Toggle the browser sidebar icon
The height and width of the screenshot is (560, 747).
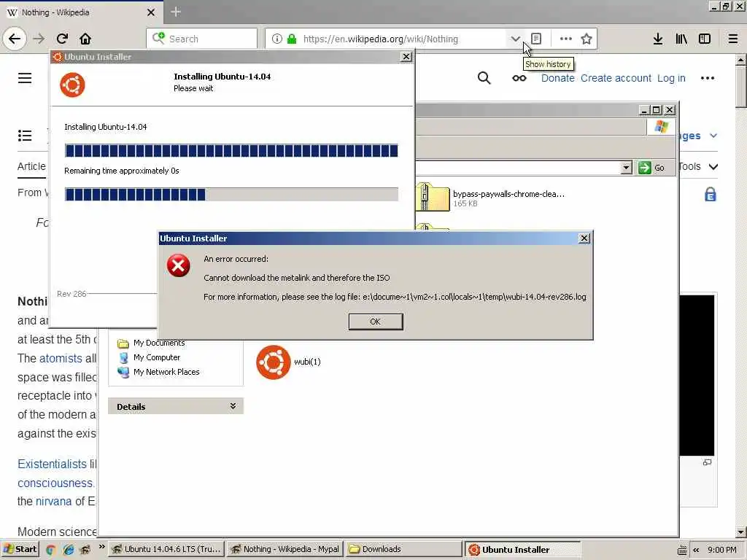click(x=705, y=39)
